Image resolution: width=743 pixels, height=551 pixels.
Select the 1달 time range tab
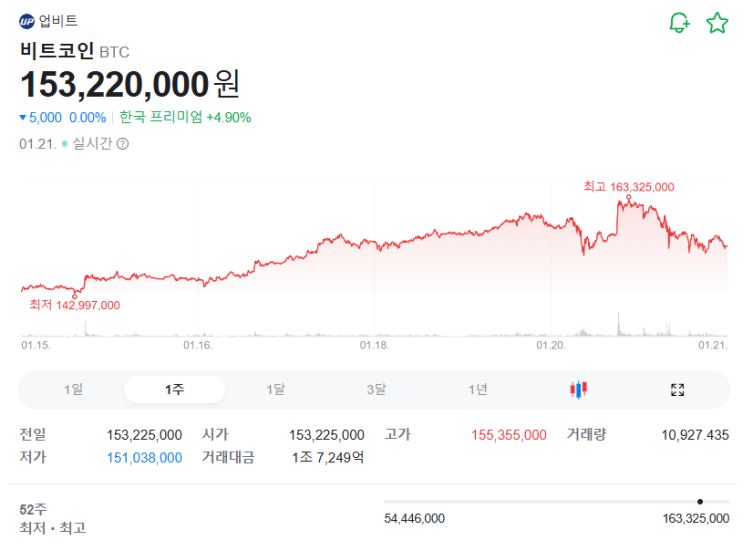(275, 390)
